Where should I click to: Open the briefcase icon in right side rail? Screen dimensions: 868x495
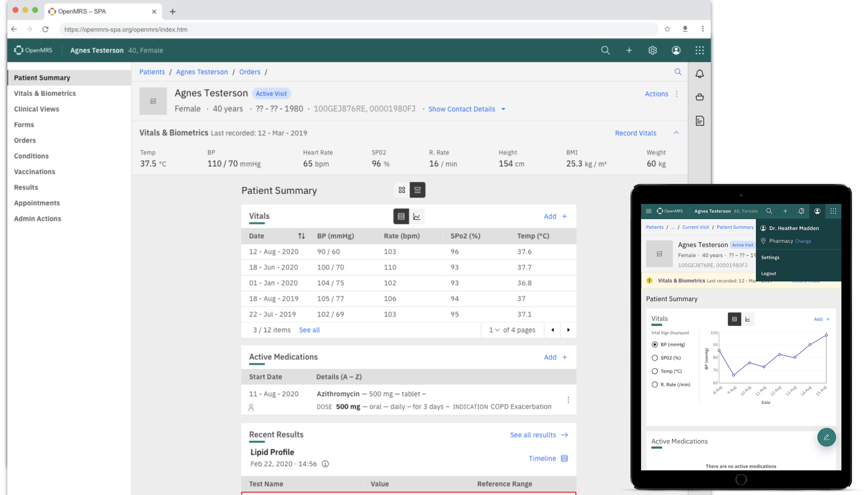tap(699, 97)
